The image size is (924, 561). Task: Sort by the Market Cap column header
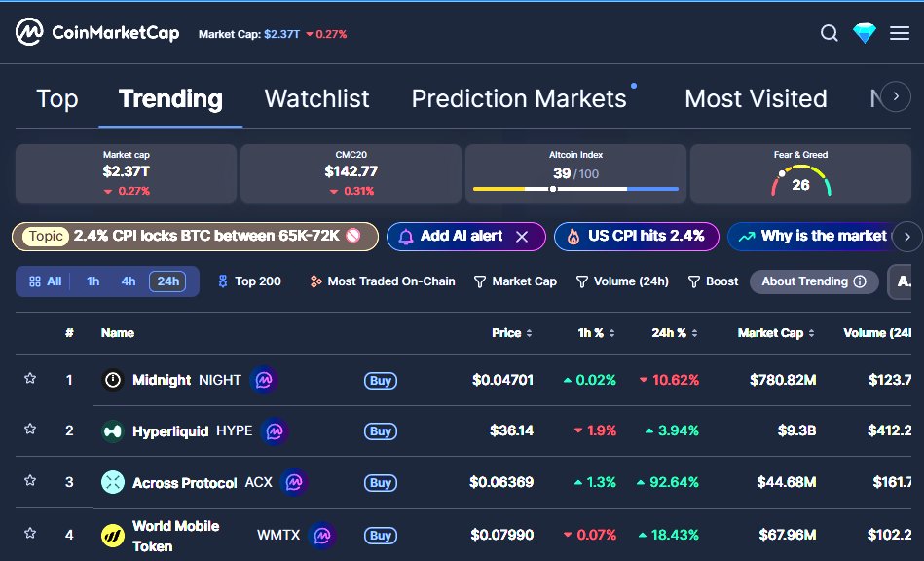click(x=776, y=333)
